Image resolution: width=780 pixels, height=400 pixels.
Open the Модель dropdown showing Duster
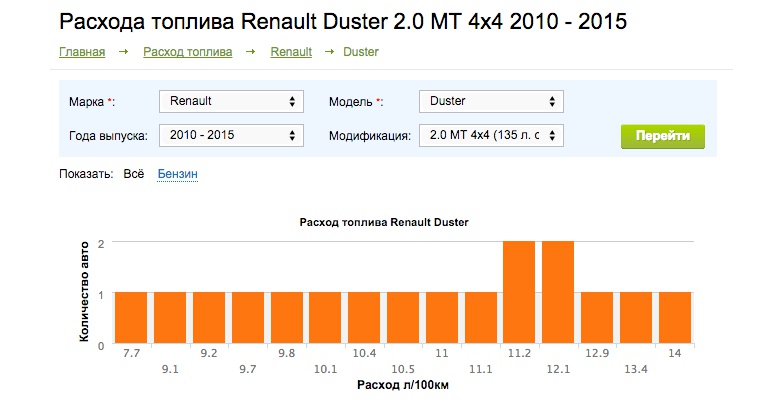tap(491, 101)
